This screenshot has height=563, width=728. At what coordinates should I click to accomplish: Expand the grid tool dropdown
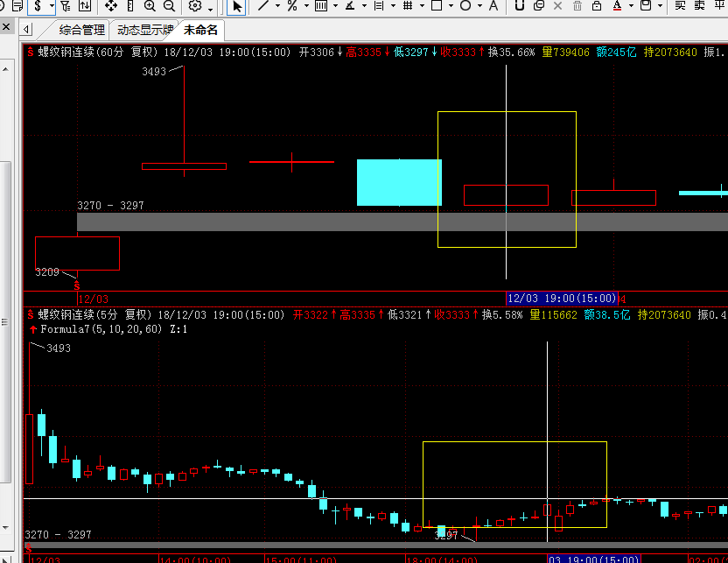coord(422,6)
